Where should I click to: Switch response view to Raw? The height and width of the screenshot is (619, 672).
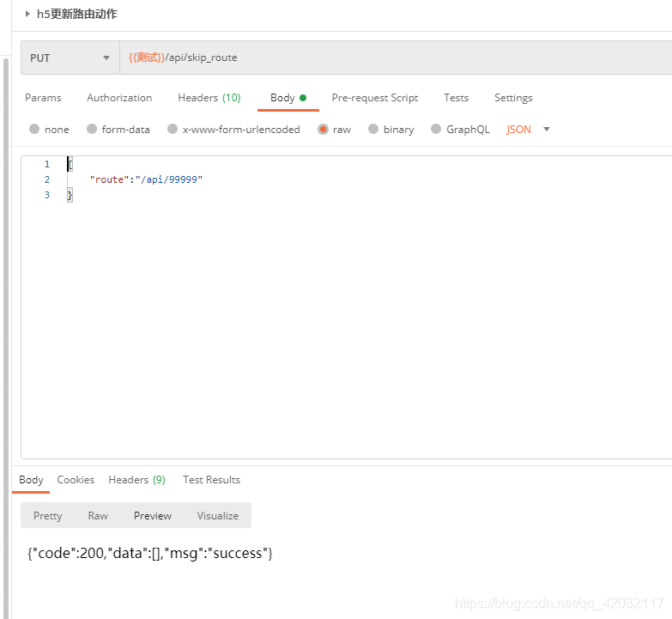(98, 516)
